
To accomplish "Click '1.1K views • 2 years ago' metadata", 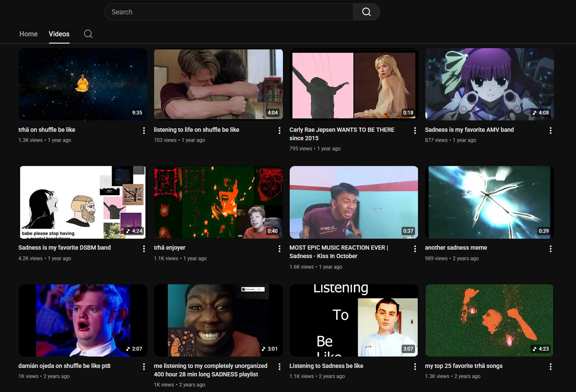I will point(317,376).
